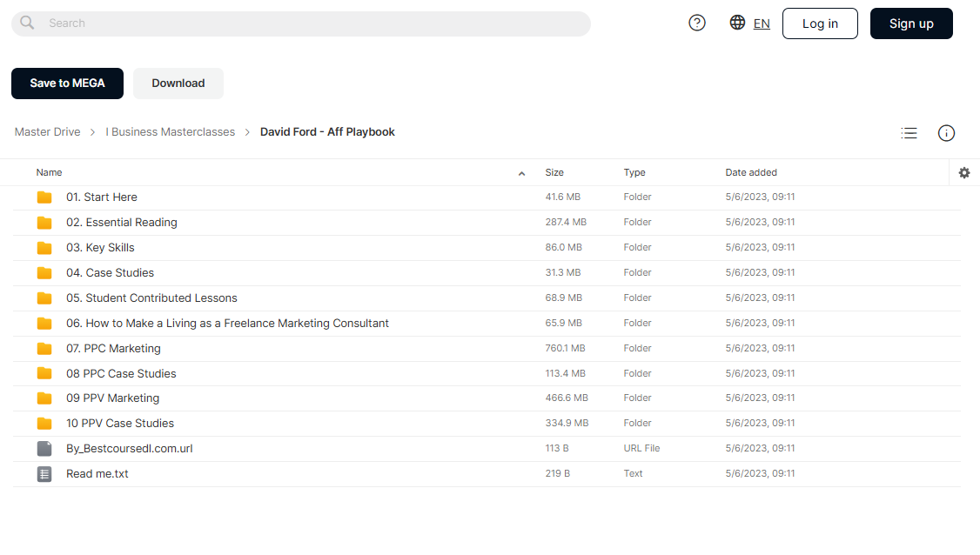
Task: Select 01. Start Here folder name
Action: click(x=102, y=197)
